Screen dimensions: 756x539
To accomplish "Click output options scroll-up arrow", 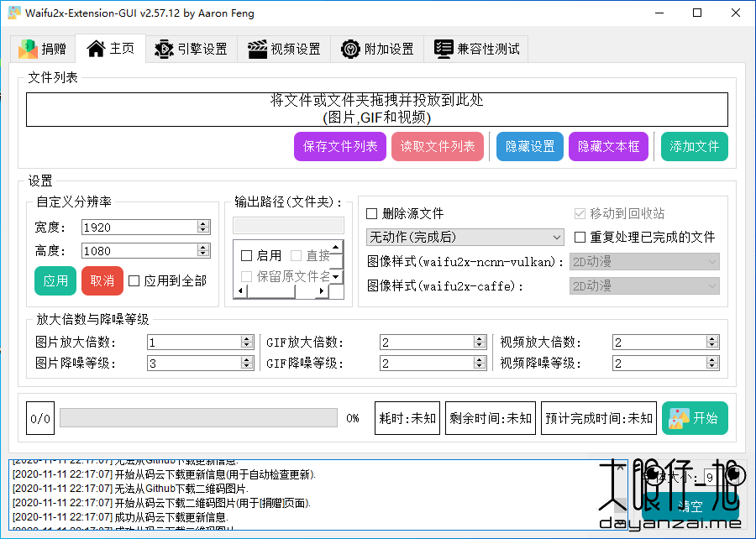I will (336, 247).
